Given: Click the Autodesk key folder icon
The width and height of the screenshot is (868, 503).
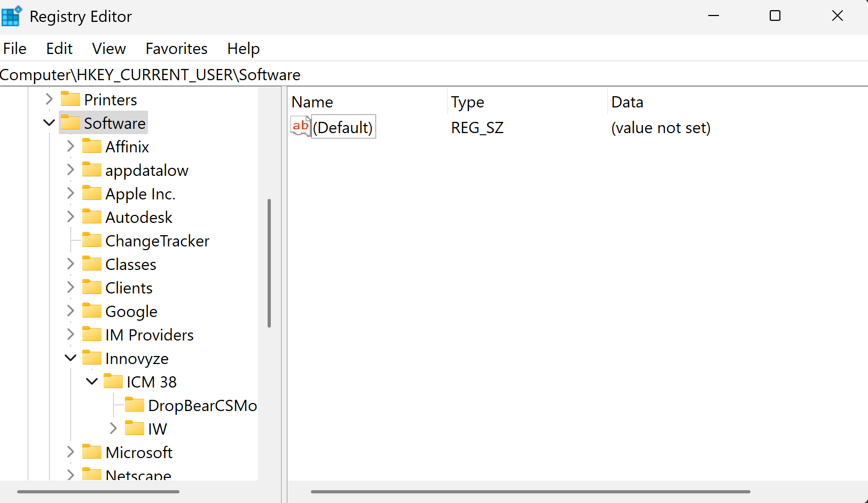Looking at the screenshot, I should (92, 216).
